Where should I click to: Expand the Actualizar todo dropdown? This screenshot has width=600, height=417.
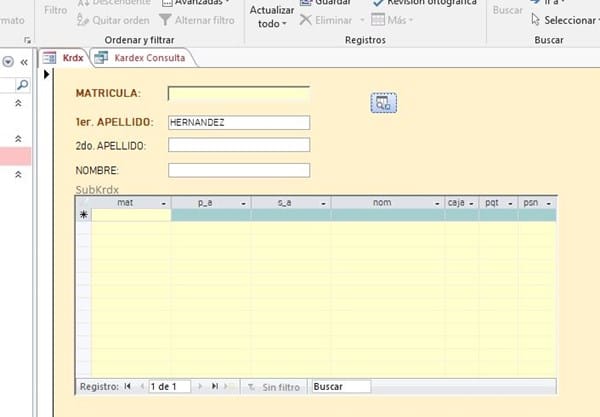(x=284, y=24)
